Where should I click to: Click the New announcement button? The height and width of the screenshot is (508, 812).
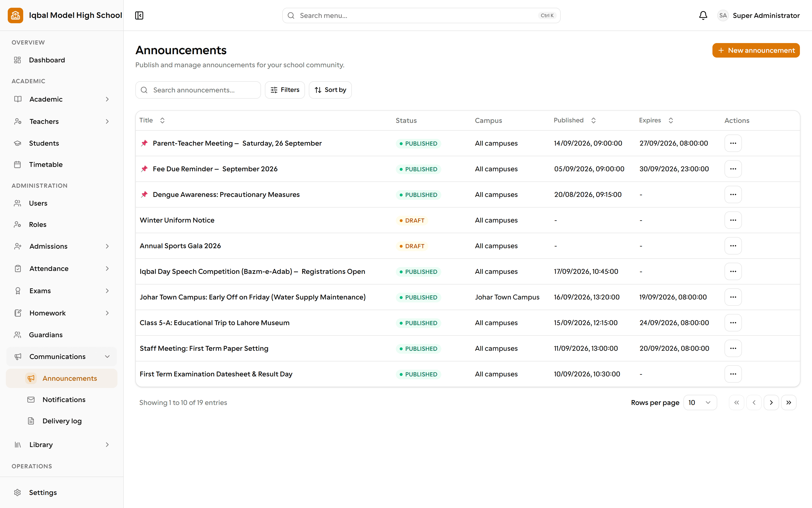click(756, 50)
